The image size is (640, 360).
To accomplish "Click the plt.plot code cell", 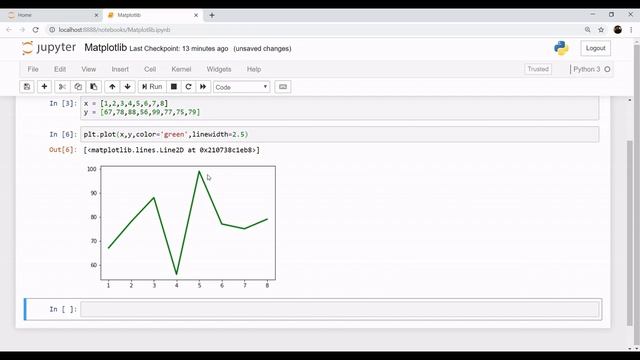I will point(340,134).
